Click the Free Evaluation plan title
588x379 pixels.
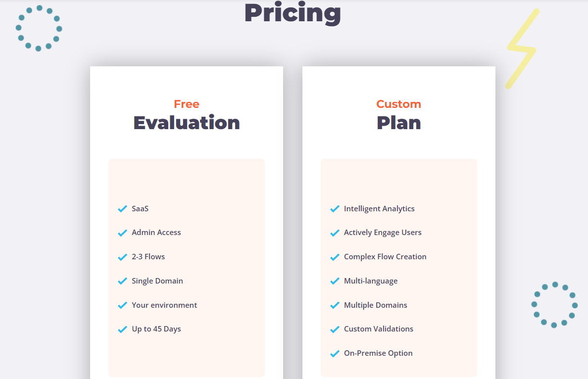click(187, 115)
